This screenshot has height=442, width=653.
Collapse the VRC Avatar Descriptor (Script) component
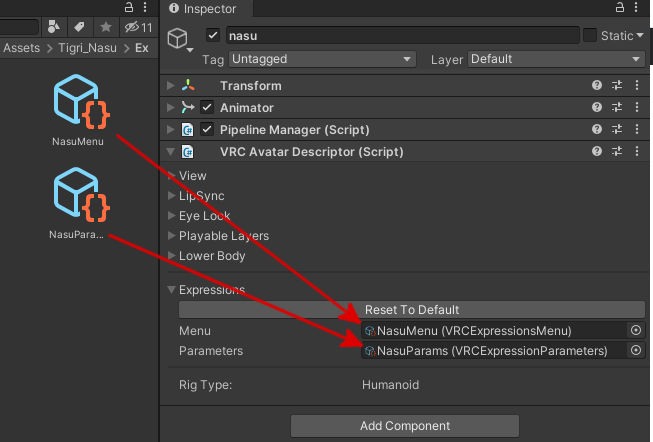(x=170, y=152)
